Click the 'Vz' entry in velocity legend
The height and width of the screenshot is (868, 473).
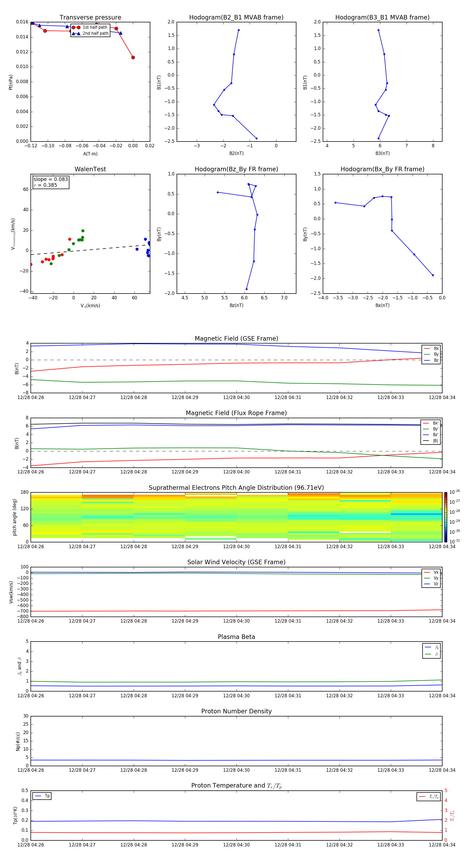click(x=431, y=584)
